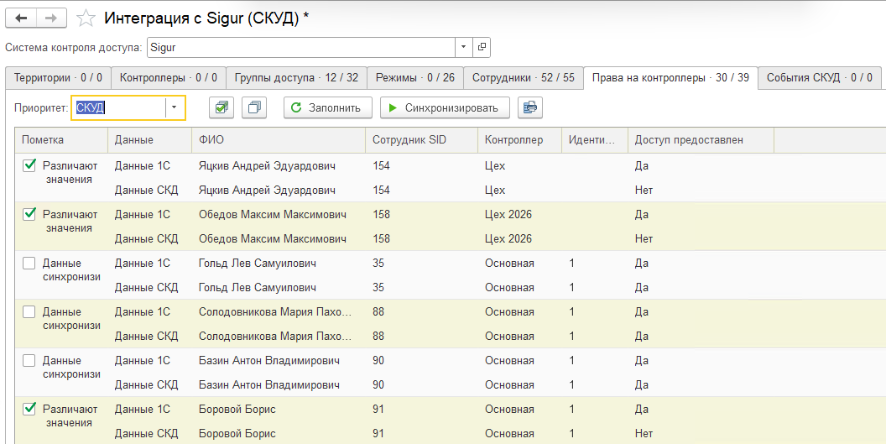Click the check all rows icon
The height and width of the screenshot is (444, 886).
[x=221, y=107]
